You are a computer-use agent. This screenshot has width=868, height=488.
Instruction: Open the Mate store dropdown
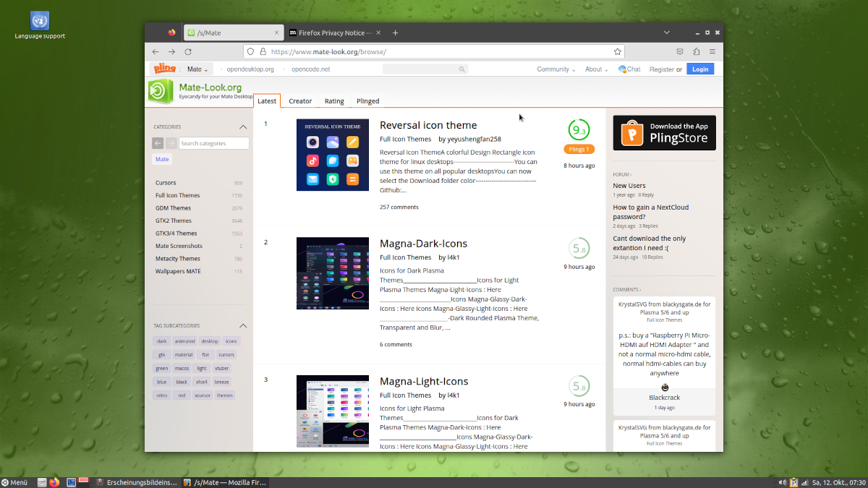coord(197,69)
